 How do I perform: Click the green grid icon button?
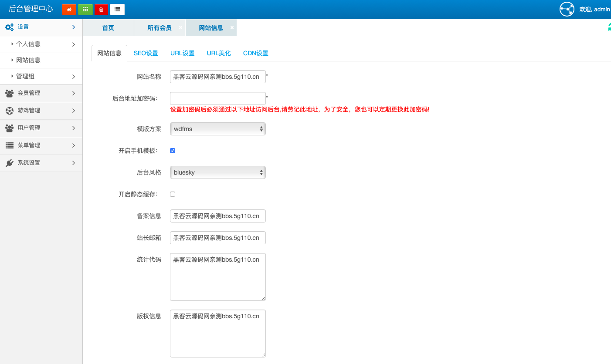click(x=85, y=9)
